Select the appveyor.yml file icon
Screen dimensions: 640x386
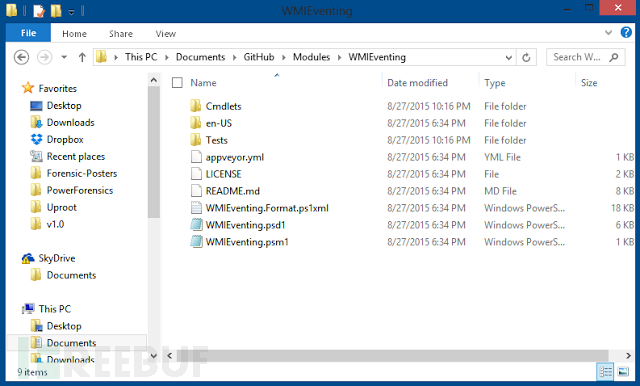(x=196, y=157)
